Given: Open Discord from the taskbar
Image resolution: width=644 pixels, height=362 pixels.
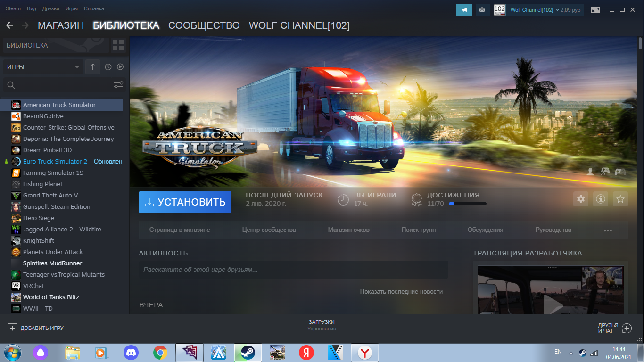Looking at the screenshot, I should (x=131, y=353).
